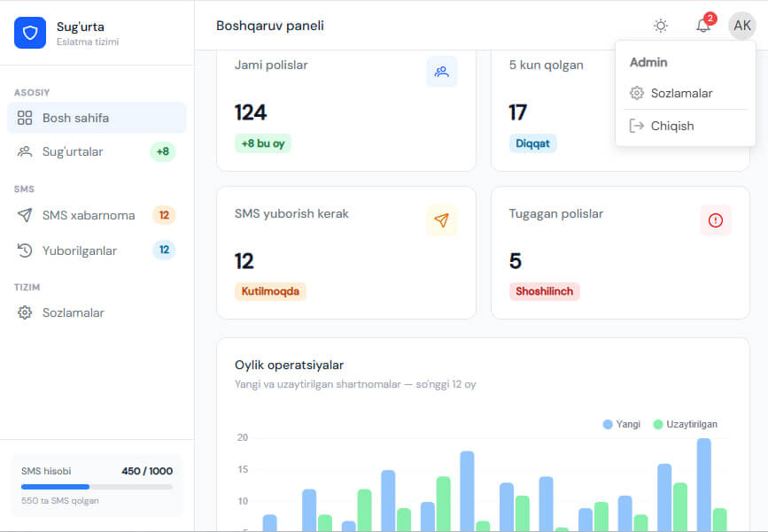768x532 pixels.
Task: Click the Admin label in dropdown
Action: click(x=648, y=62)
